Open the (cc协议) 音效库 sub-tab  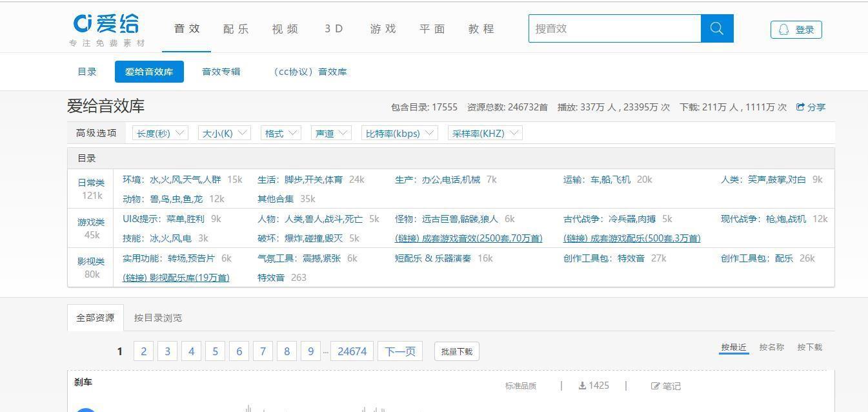(x=310, y=72)
